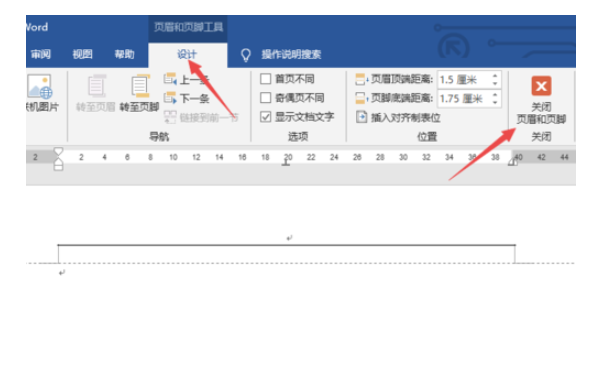Switch to the Review (审阅) tab

click(40, 54)
